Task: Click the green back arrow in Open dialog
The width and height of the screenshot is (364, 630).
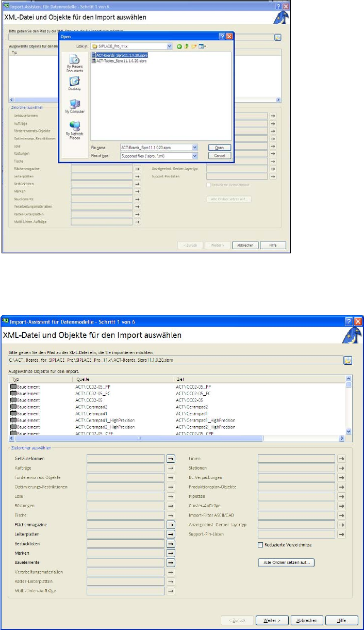Action: pos(179,46)
